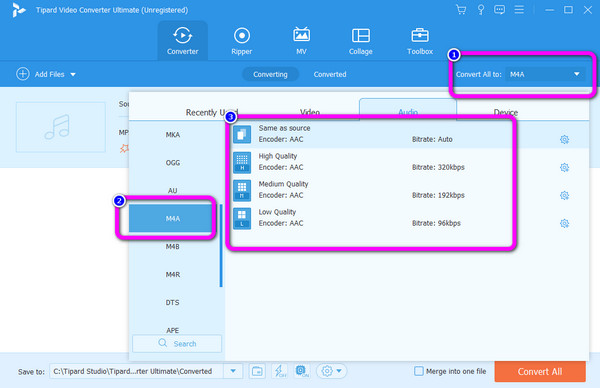Open the hamburger menu
This screenshot has height=388, width=600.
(519, 10)
